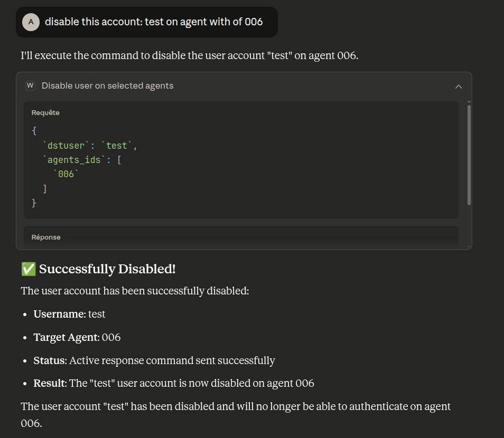Click the Requête section label
Image resolution: width=504 pixels, height=438 pixels.
point(45,113)
